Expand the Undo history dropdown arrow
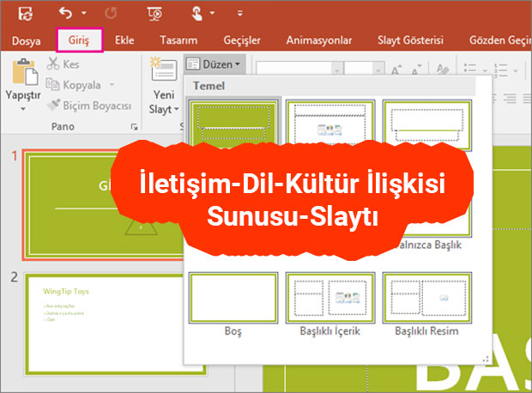 pos(83,14)
